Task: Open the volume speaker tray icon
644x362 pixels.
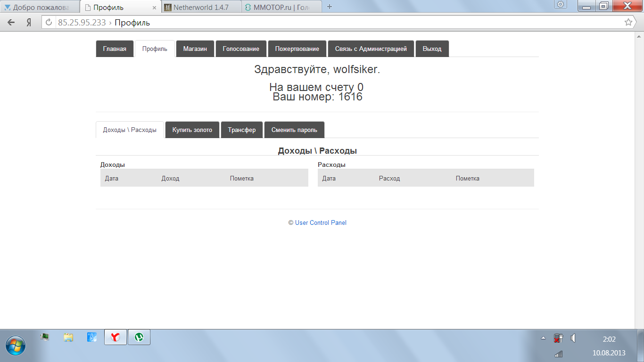Action: [x=573, y=338]
